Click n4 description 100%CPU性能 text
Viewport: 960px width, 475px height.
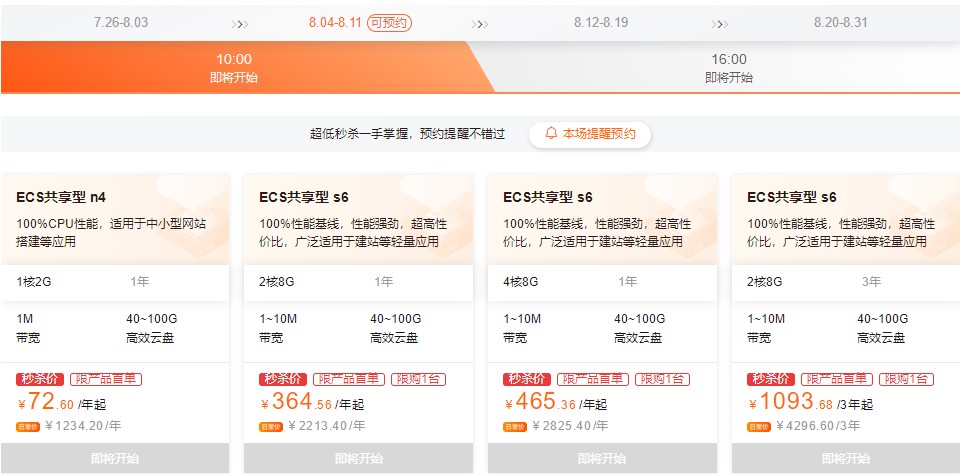click(111, 233)
